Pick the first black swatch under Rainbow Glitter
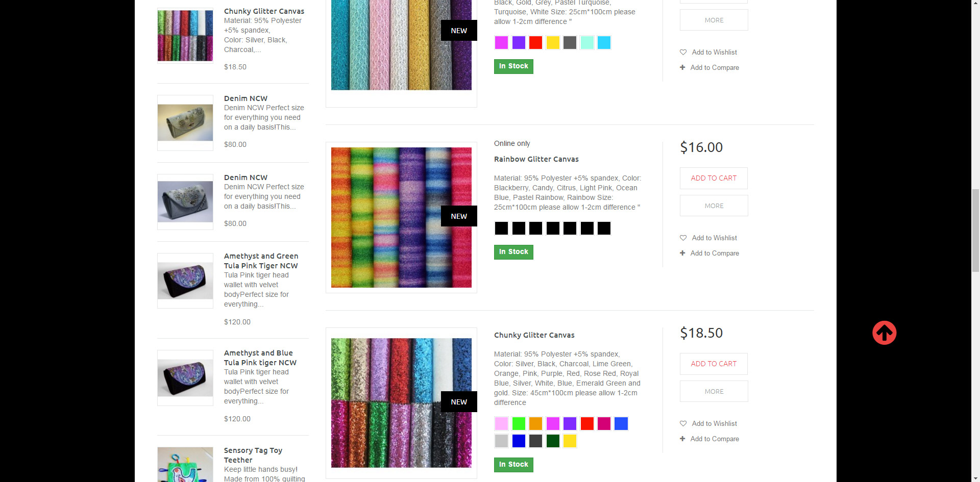The image size is (980, 482). click(501, 228)
